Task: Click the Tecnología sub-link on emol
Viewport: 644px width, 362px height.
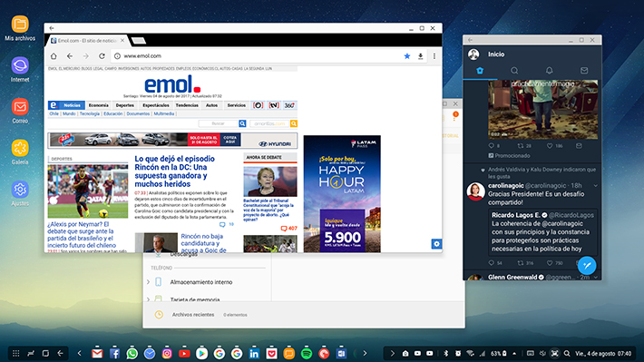Action: [x=90, y=113]
